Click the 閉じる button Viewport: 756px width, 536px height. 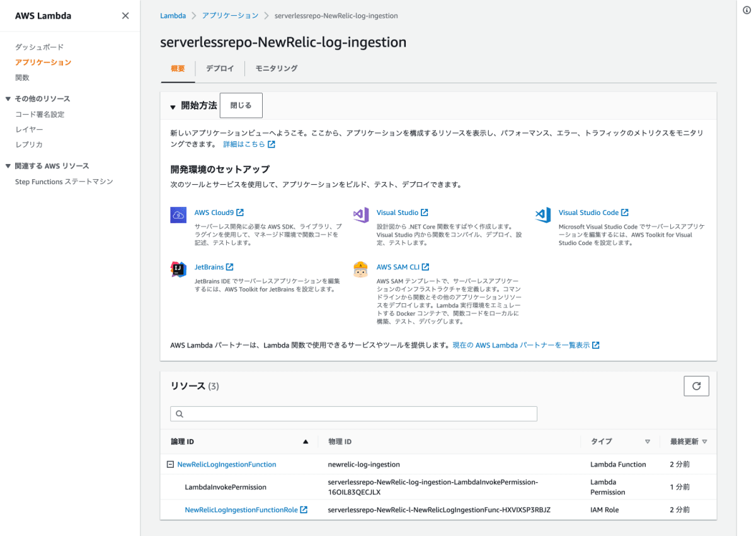coord(241,105)
